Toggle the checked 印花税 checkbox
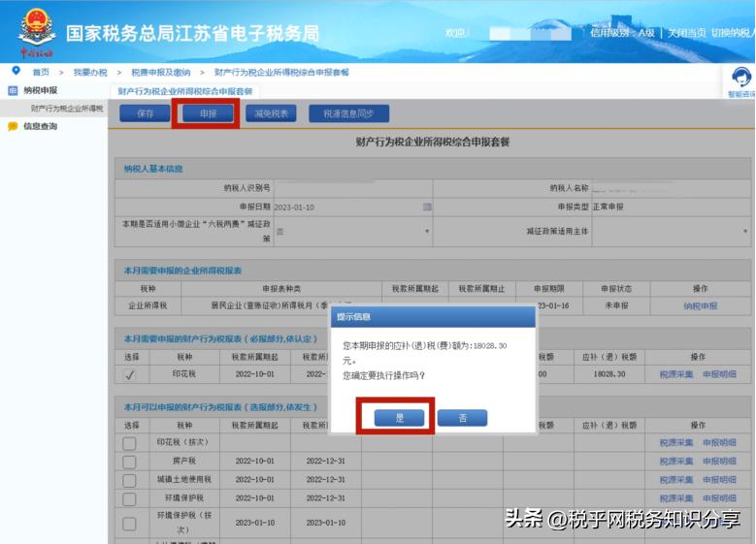This screenshot has height=544, width=756. 129,375
